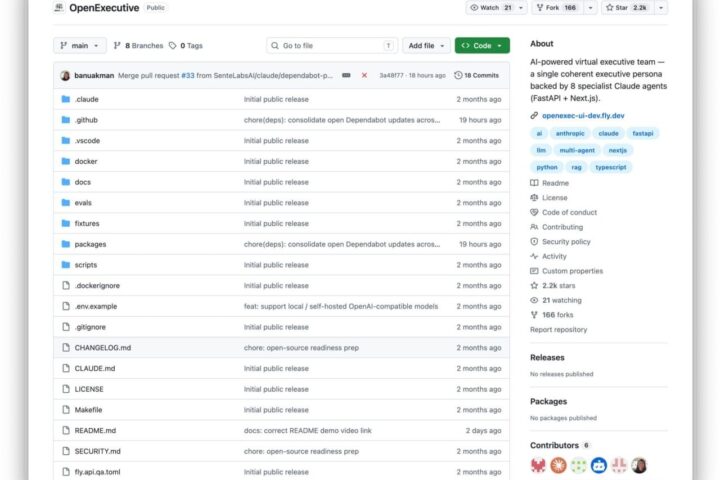Open commit 'feat: support local / self-hosted' message
720x480 pixels.
point(341,306)
